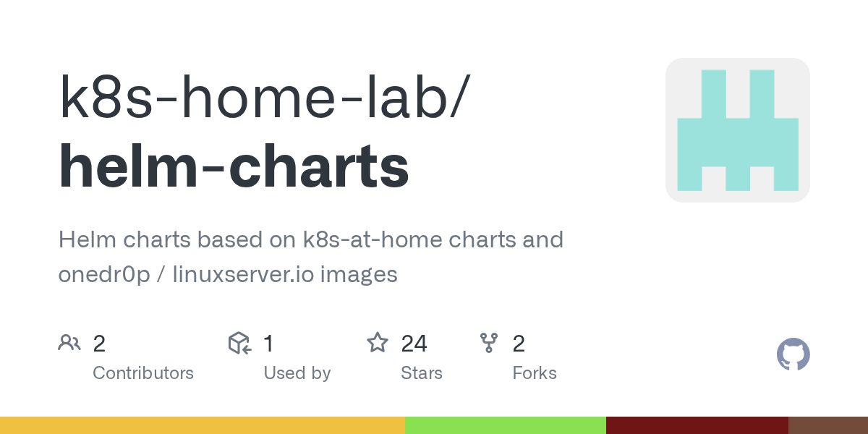The width and height of the screenshot is (868, 434).
Task: Click the 2 forks count
Action: [519, 344]
